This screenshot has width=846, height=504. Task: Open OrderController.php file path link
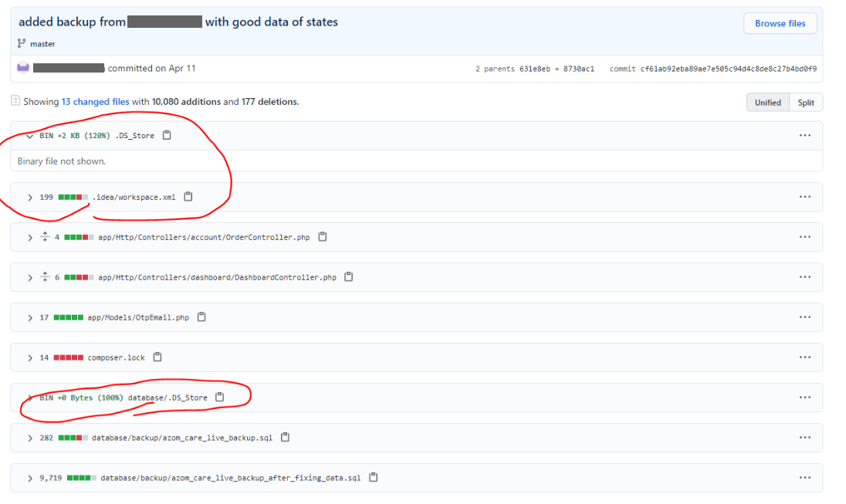(204, 237)
